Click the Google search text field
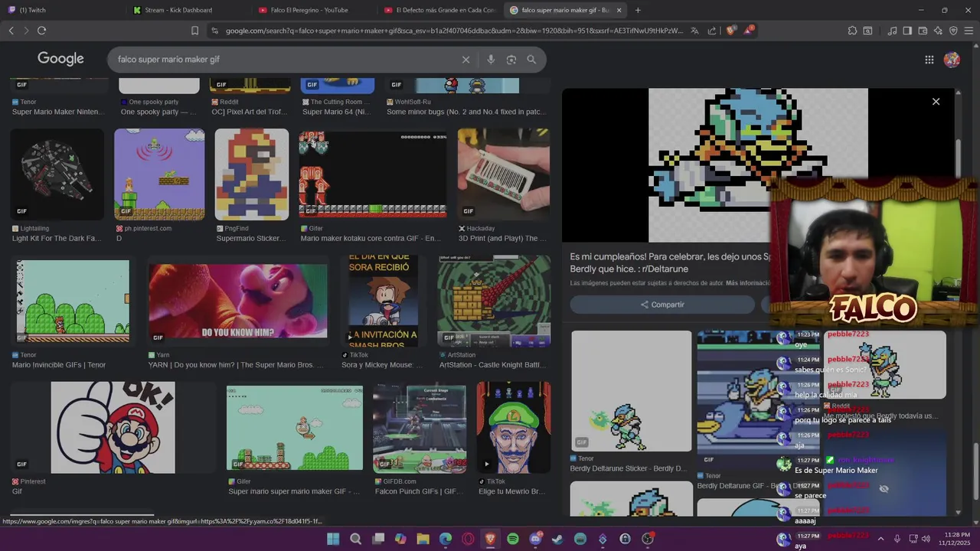 coord(283,60)
